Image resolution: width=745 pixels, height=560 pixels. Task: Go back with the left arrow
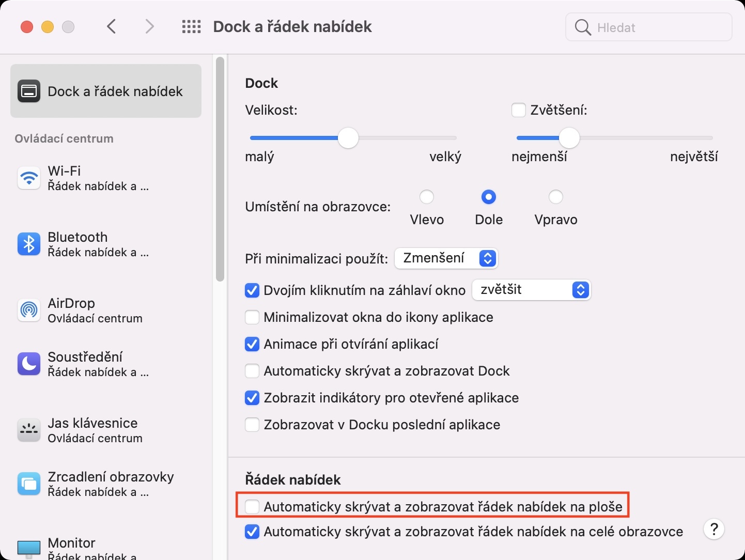[112, 27]
